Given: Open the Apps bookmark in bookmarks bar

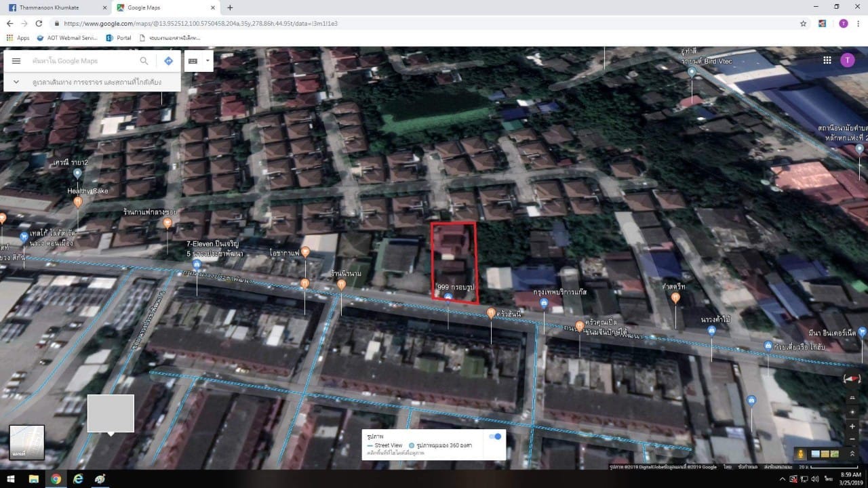Looking at the screenshot, I should tap(18, 38).
